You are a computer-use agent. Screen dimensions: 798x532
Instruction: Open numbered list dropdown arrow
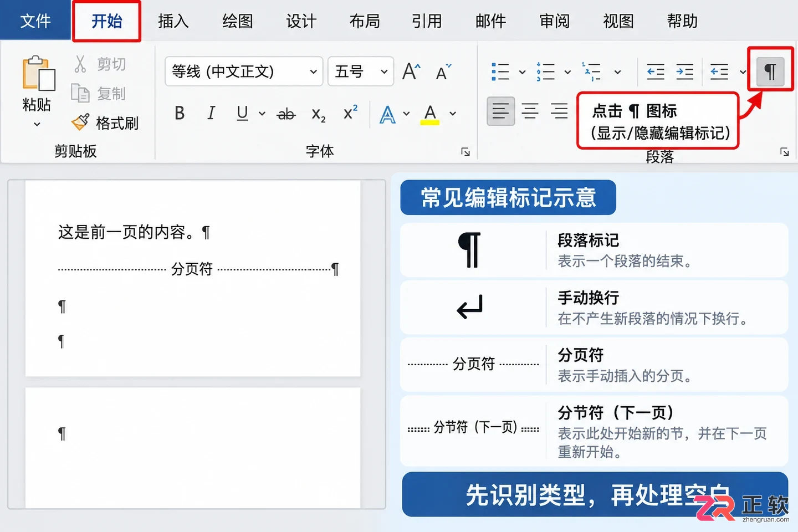tap(567, 71)
